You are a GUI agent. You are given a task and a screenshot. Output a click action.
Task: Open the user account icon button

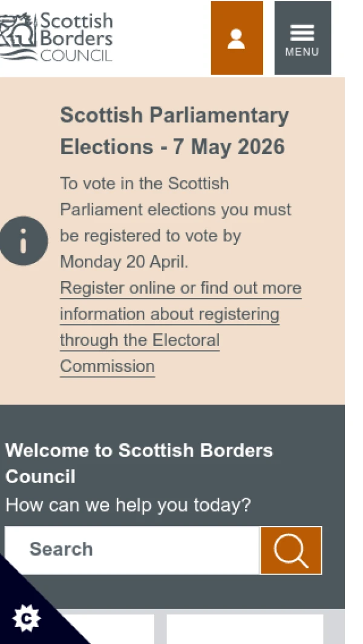pyautogui.click(x=237, y=38)
